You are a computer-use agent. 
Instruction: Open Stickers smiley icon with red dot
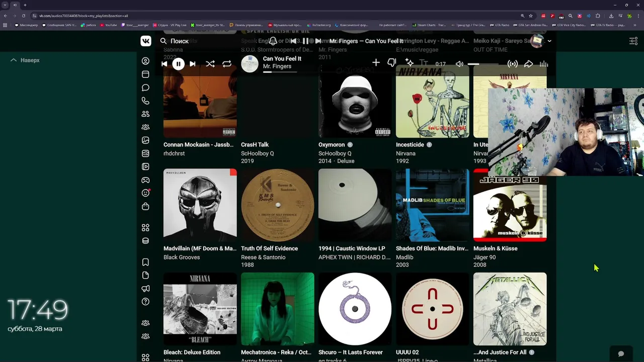point(146,193)
